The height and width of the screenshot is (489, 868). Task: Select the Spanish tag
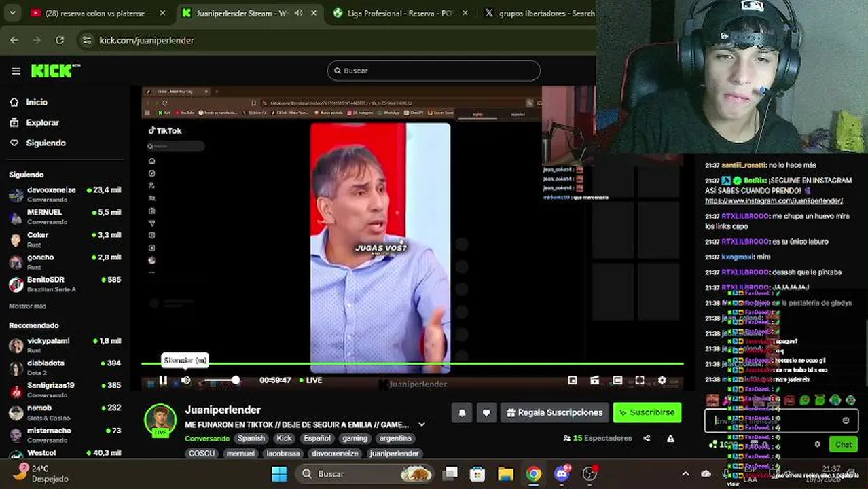coord(251,439)
